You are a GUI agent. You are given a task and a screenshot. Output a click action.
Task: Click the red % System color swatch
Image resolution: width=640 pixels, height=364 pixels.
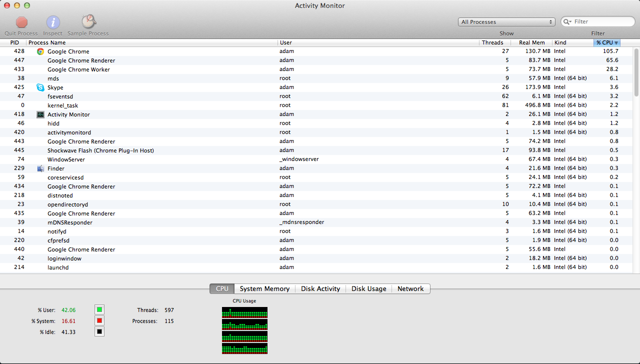(99, 320)
